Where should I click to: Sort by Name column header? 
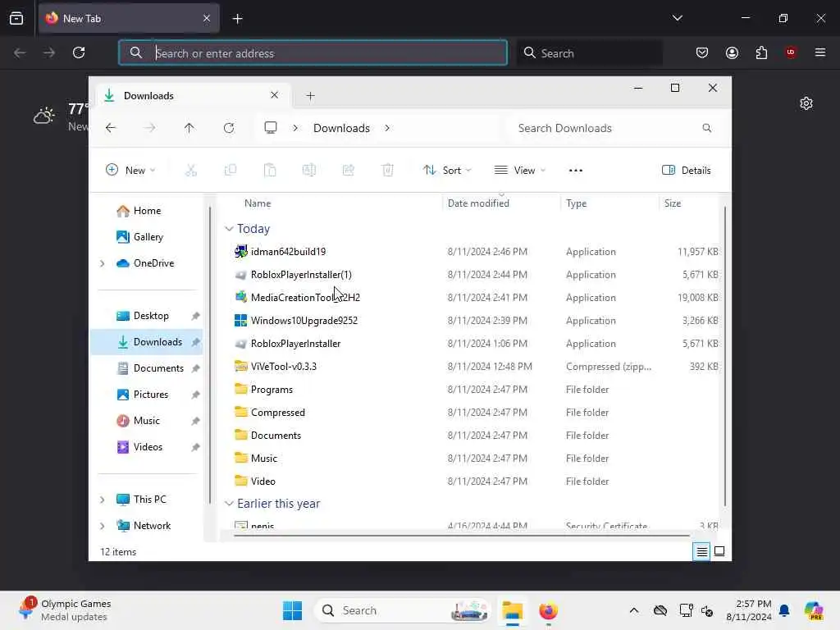tap(258, 203)
